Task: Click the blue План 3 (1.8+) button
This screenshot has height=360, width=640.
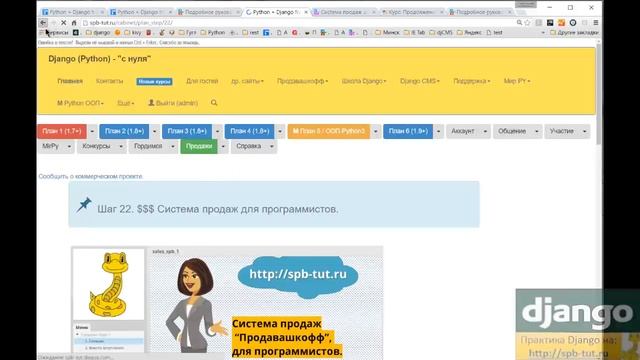Action: tap(187, 131)
